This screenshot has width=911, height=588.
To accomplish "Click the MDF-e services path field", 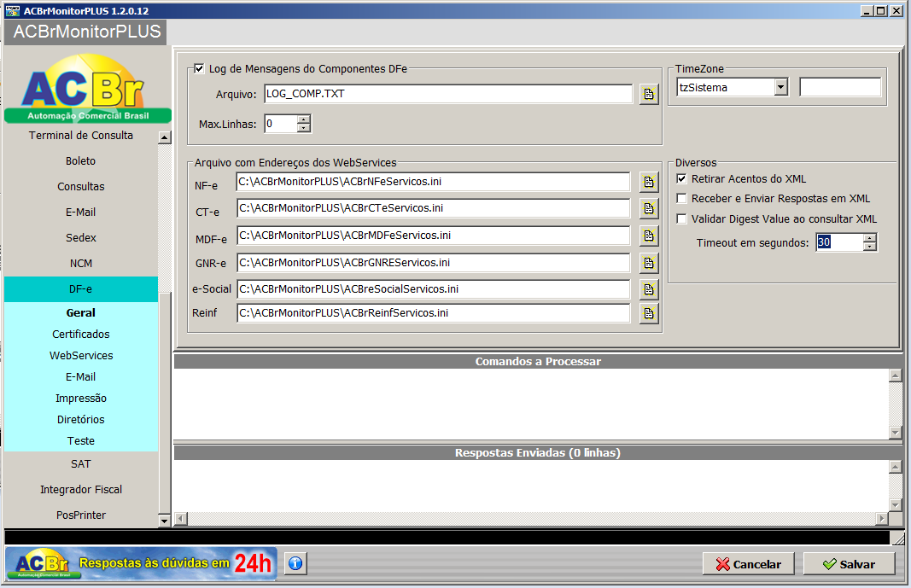I will 434,236.
